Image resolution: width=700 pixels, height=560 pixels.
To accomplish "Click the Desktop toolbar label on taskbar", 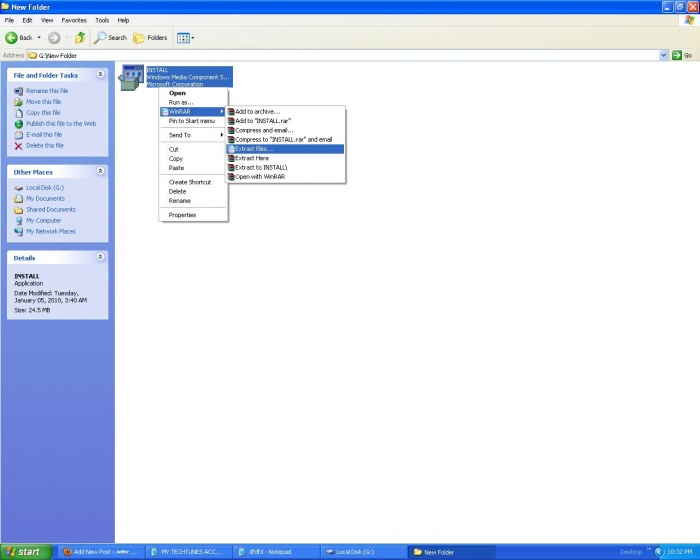I will click(631, 552).
